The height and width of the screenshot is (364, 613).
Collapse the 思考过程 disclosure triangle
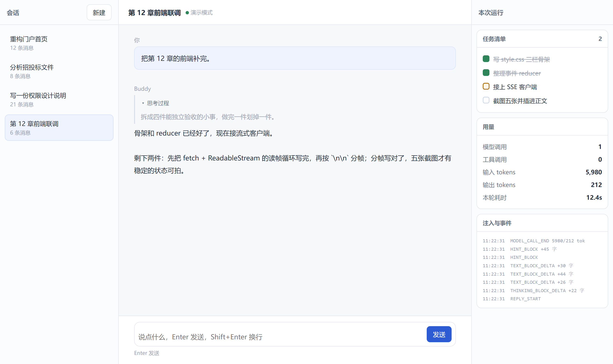pyautogui.click(x=143, y=103)
